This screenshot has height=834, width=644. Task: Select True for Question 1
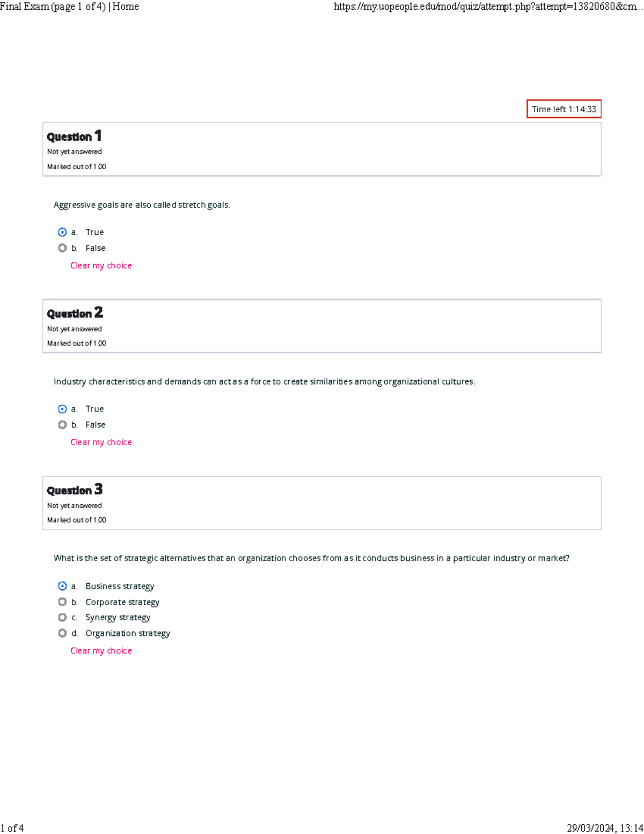coord(62,232)
